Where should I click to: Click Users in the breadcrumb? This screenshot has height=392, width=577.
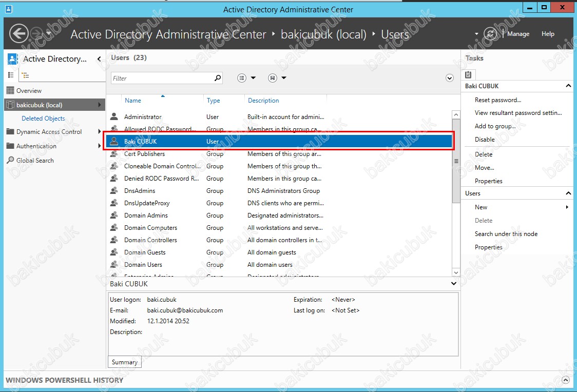[395, 34]
